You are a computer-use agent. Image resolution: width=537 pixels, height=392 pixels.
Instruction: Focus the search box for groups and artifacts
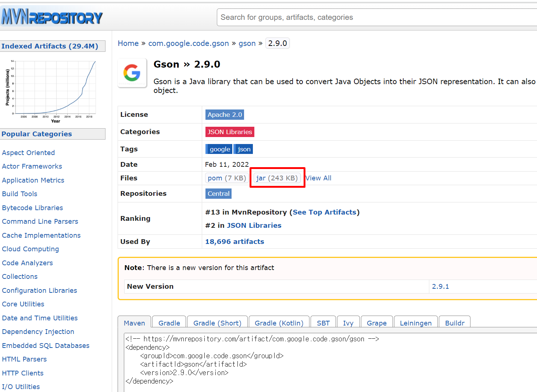(377, 17)
